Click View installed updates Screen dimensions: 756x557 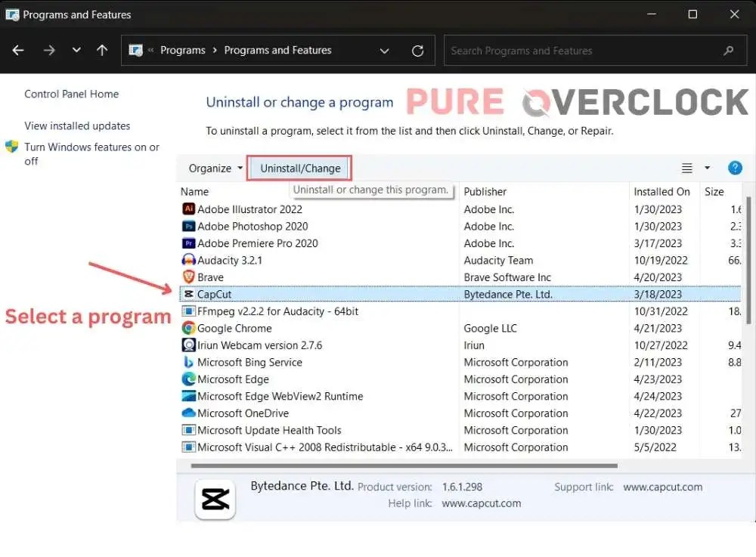(76, 125)
